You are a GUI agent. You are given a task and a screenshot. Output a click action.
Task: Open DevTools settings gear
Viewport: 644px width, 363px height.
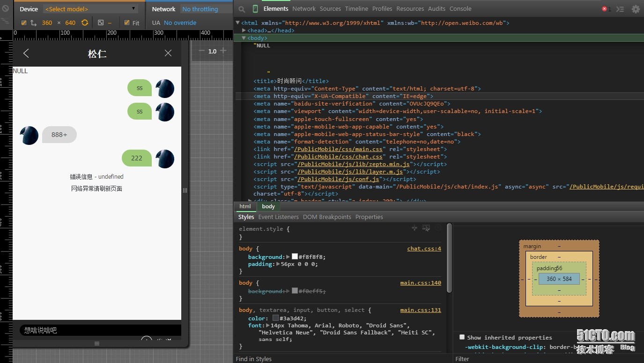pyautogui.click(x=636, y=9)
